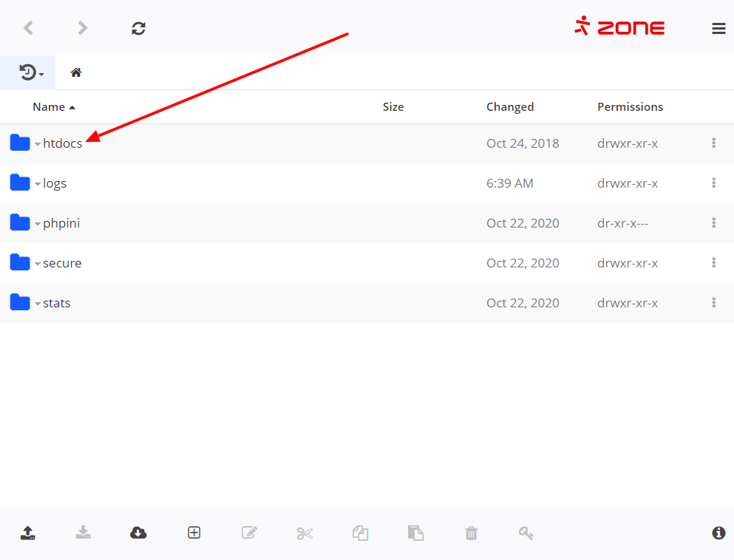Expand the logs folder dropdown arrow
This screenshot has width=734, height=560.
(38, 184)
